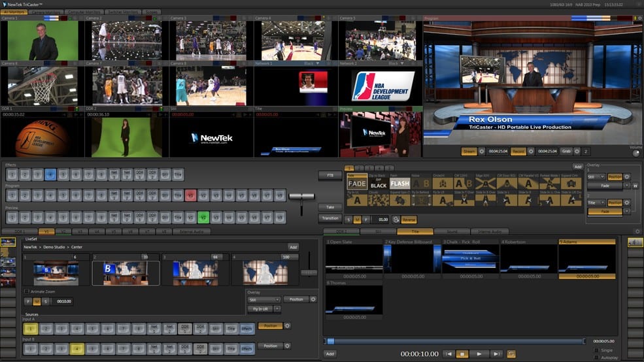Viewport: 644px width, 362px height.
Task: Select the Noise A-B transition icon
Action: (x=421, y=184)
